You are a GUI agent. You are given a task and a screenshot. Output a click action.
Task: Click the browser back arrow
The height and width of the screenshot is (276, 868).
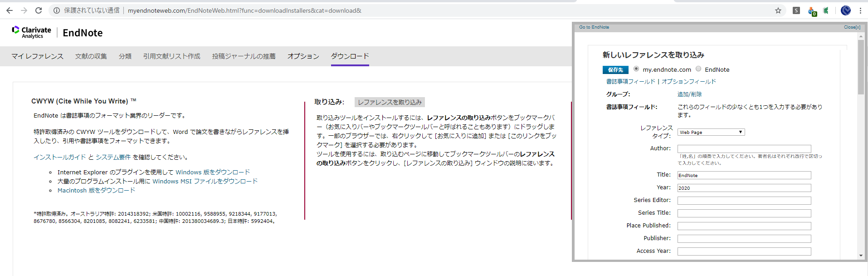point(10,10)
